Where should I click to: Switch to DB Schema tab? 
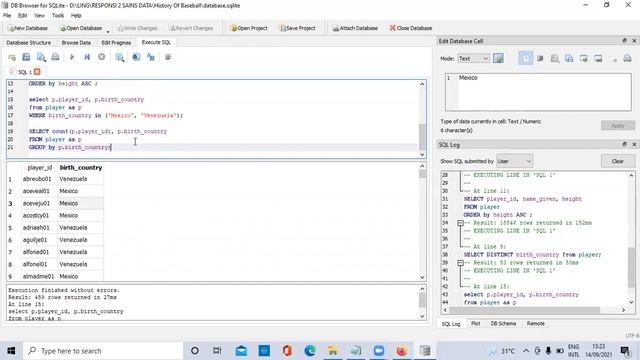[x=503, y=323]
